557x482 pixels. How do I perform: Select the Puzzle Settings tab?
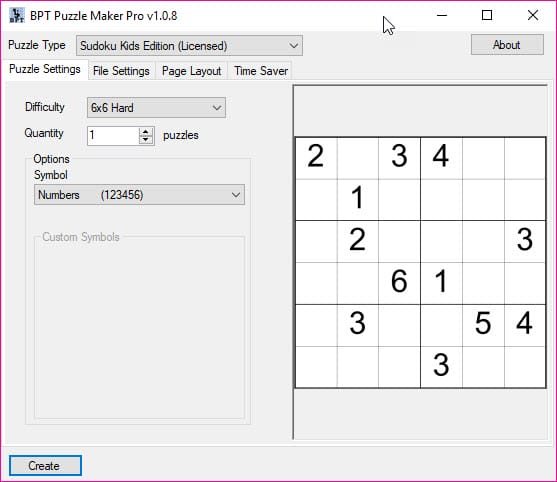[45, 69]
